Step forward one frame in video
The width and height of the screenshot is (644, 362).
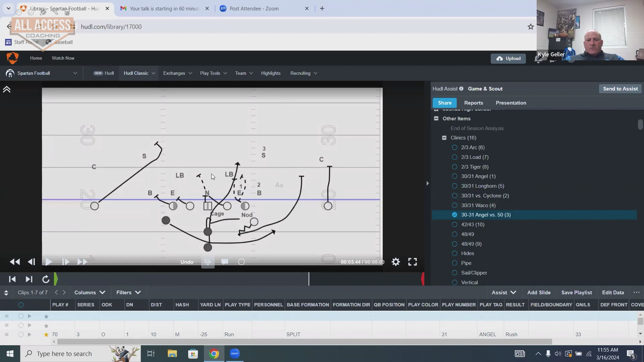[x=66, y=262]
